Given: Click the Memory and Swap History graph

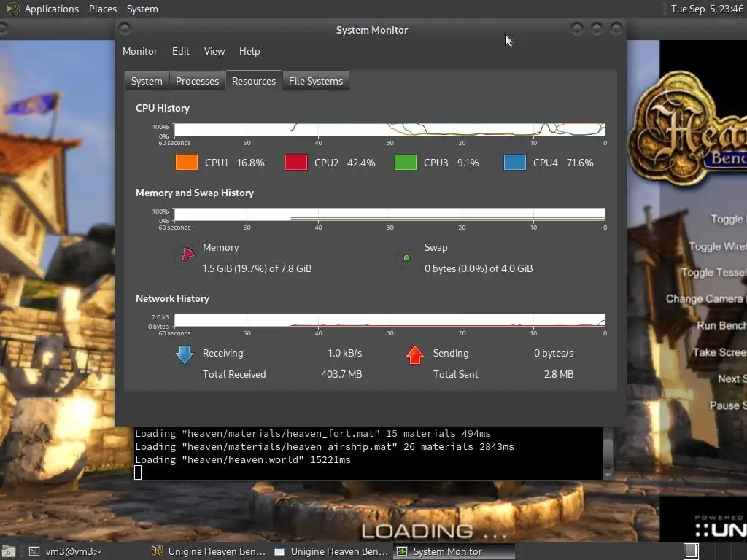Looking at the screenshot, I should pyautogui.click(x=390, y=214).
